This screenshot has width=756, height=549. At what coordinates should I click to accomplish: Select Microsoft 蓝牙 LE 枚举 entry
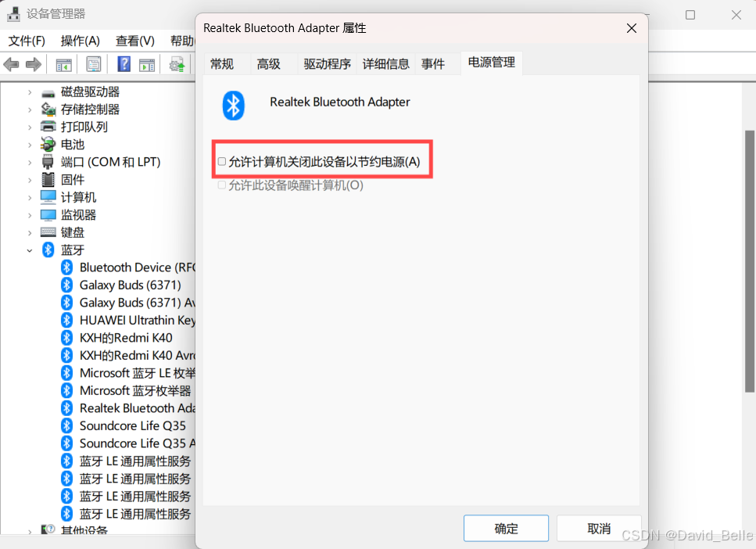pyautogui.click(x=138, y=373)
